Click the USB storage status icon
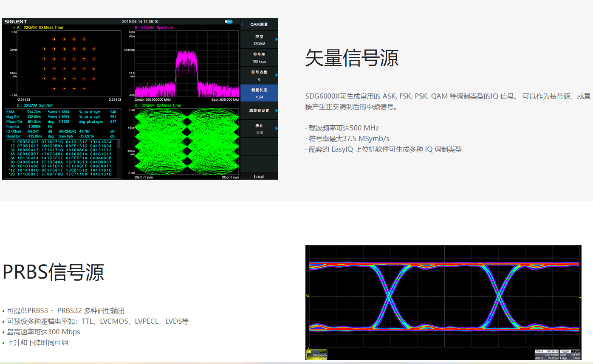593x364 pixels. tap(229, 21)
